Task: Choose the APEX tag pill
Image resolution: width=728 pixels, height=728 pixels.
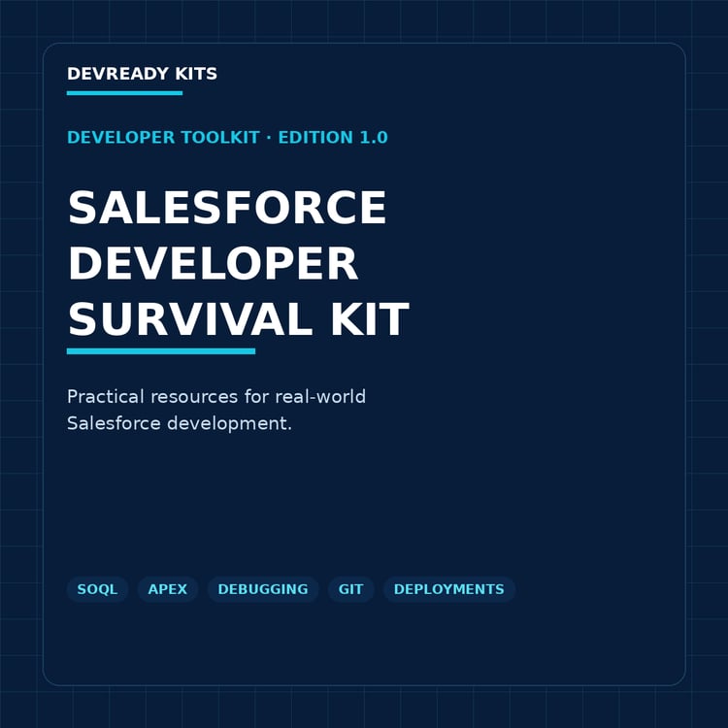Action: tap(168, 589)
